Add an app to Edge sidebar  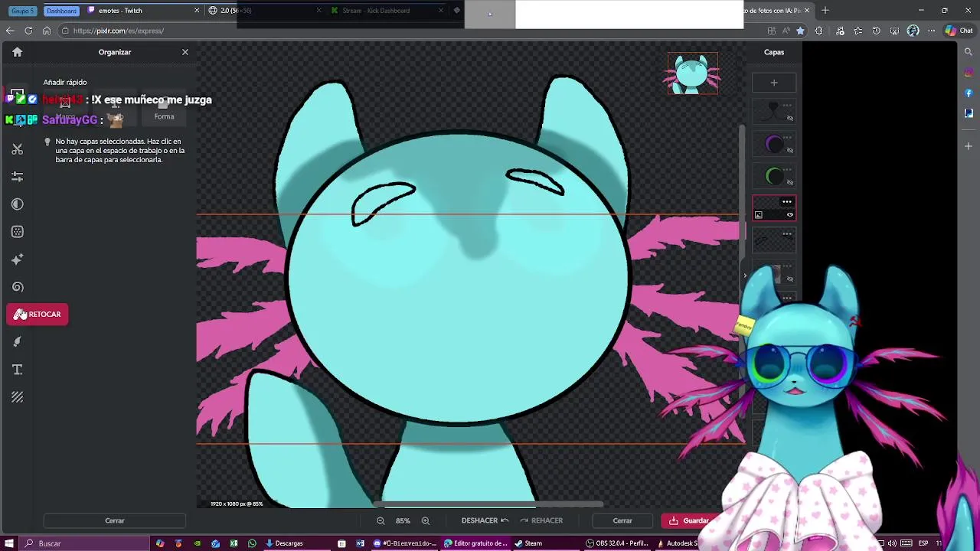[969, 145]
